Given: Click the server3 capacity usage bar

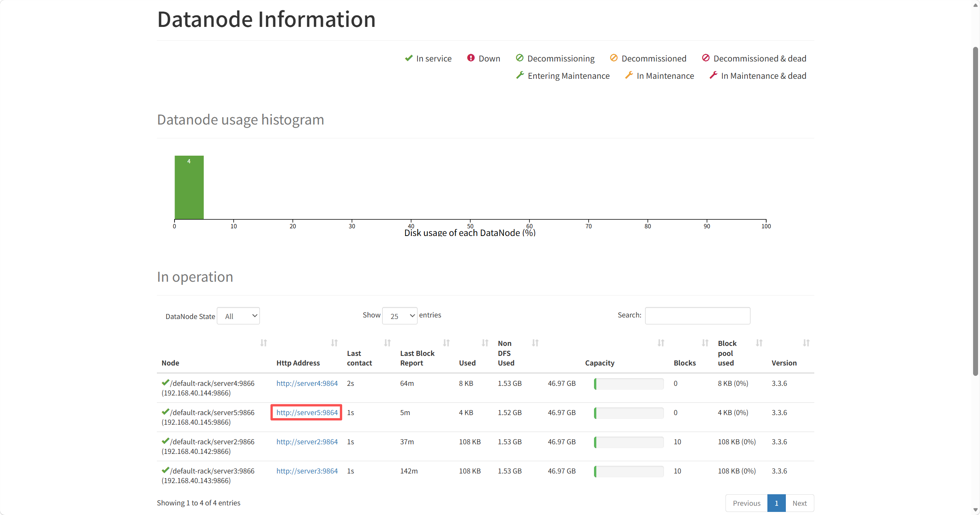Looking at the screenshot, I should (x=629, y=471).
